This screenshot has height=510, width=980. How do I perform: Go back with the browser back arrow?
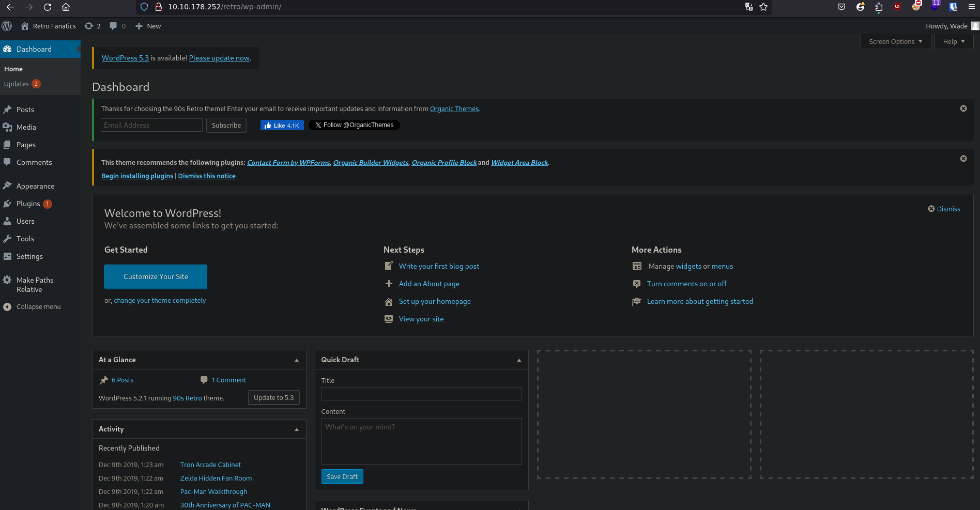click(10, 7)
